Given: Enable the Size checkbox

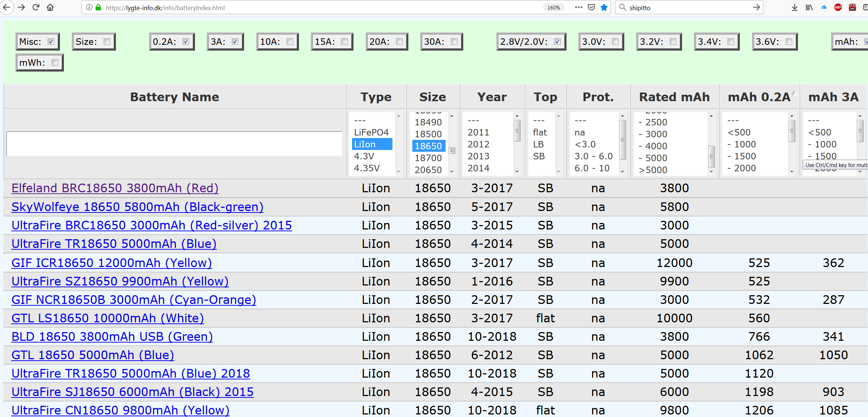Looking at the screenshot, I should (107, 42).
